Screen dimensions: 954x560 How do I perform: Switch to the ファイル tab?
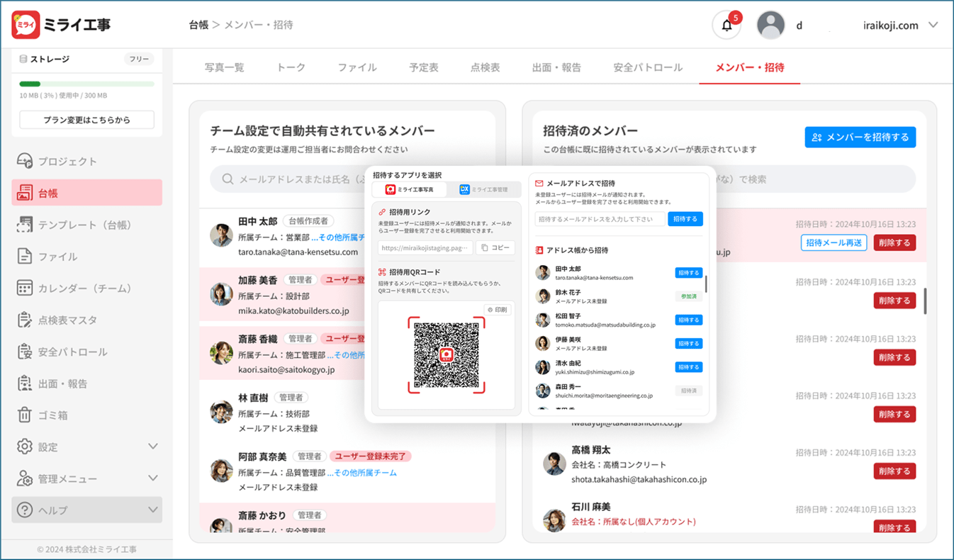(x=357, y=67)
